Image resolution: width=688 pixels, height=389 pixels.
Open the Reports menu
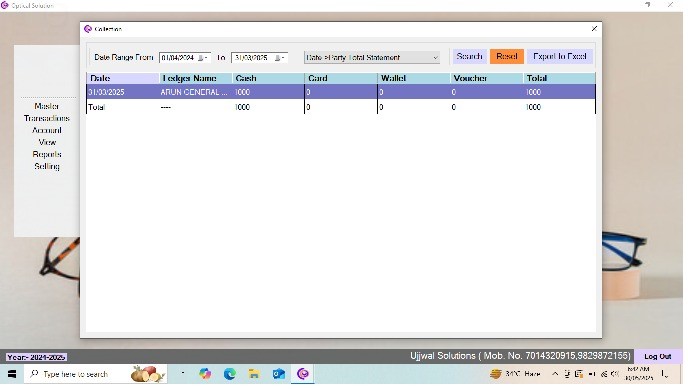pyautogui.click(x=47, y=154)
